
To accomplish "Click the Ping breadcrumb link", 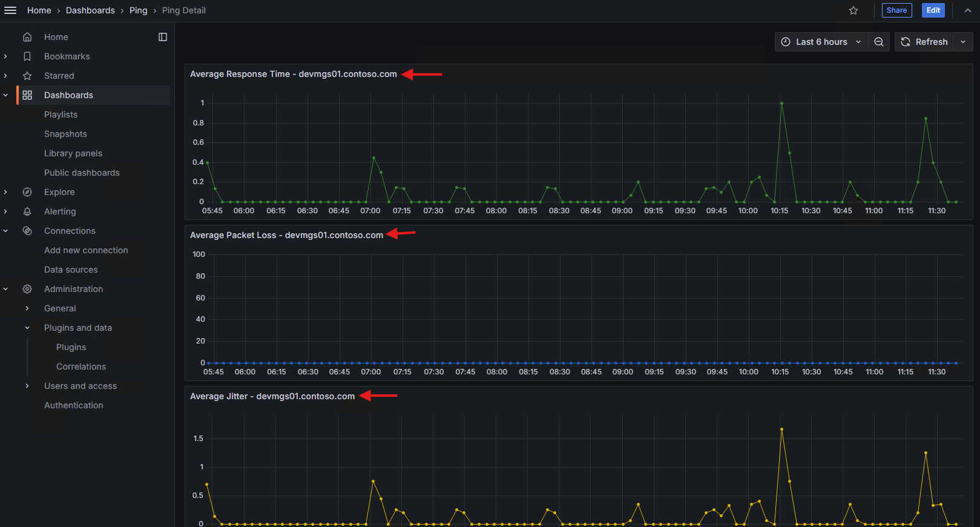I will coord(138,10).
